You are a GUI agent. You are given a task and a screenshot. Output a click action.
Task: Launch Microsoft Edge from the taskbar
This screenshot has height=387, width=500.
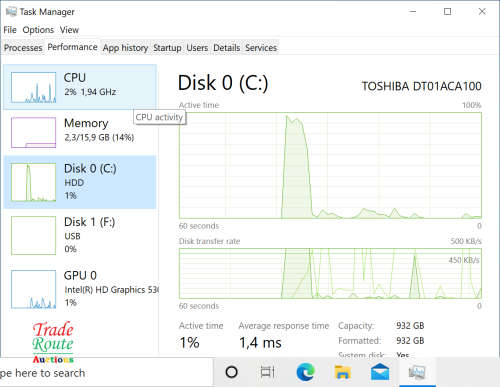coord(305,372)
